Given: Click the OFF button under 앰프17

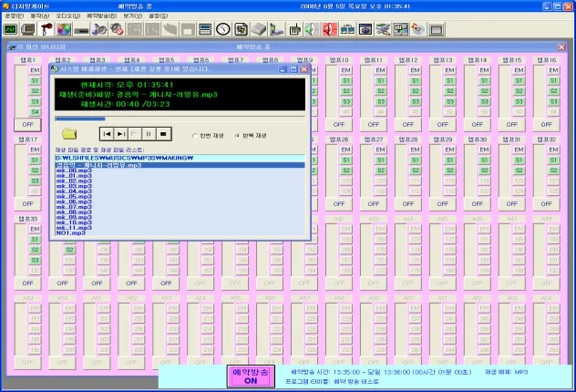Looking at the screenshot, I should (x=27, y=204).
